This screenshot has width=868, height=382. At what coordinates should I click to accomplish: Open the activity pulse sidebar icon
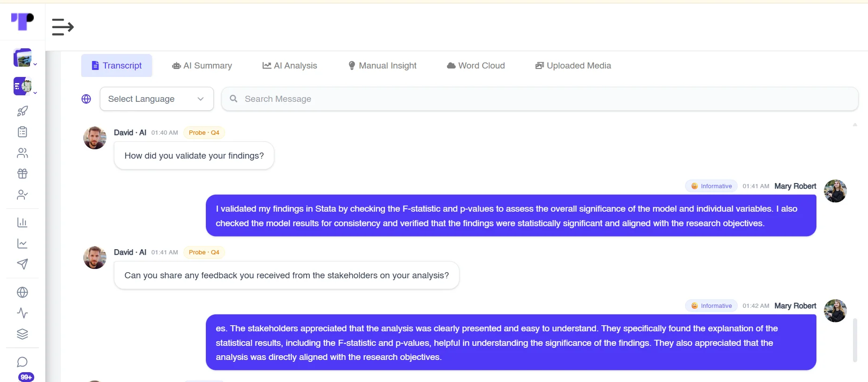(x=23, y=313)
